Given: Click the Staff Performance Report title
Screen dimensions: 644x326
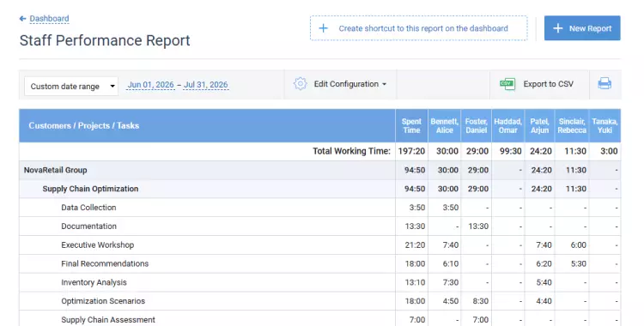Looking at the screenshot, I should pyautogui.click(x=105, y=40).
